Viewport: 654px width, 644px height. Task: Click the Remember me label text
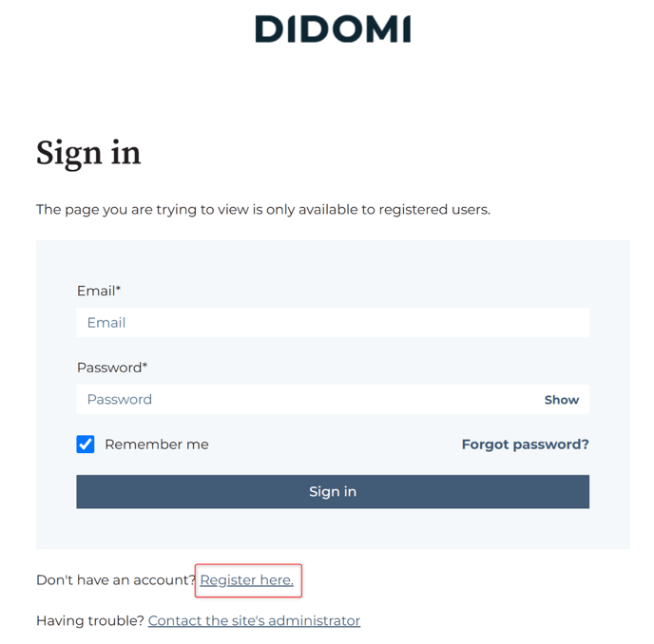[157, 445]
